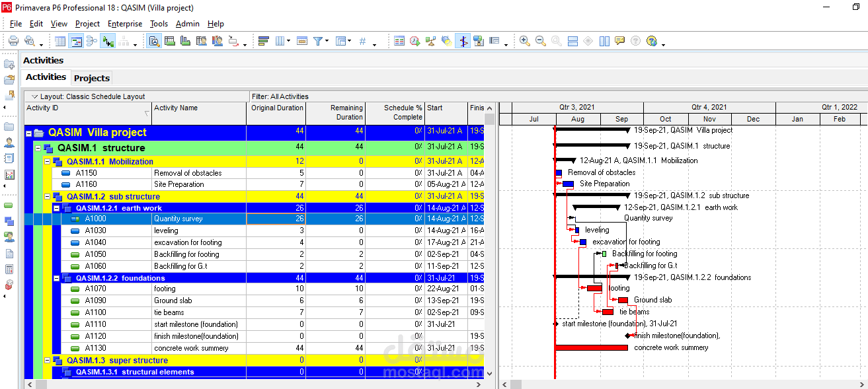Click the Activity Name column header

(199, 113)
